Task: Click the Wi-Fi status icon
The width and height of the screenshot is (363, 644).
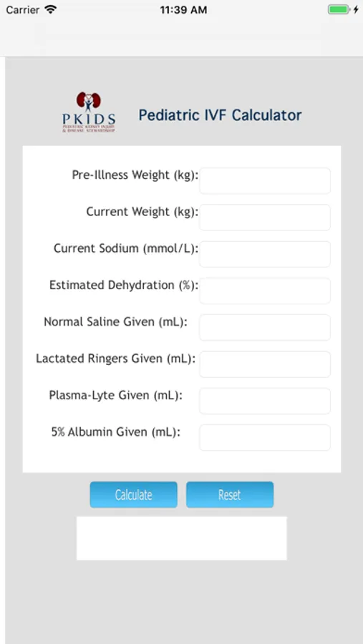Action: click(x=51, y=9)
